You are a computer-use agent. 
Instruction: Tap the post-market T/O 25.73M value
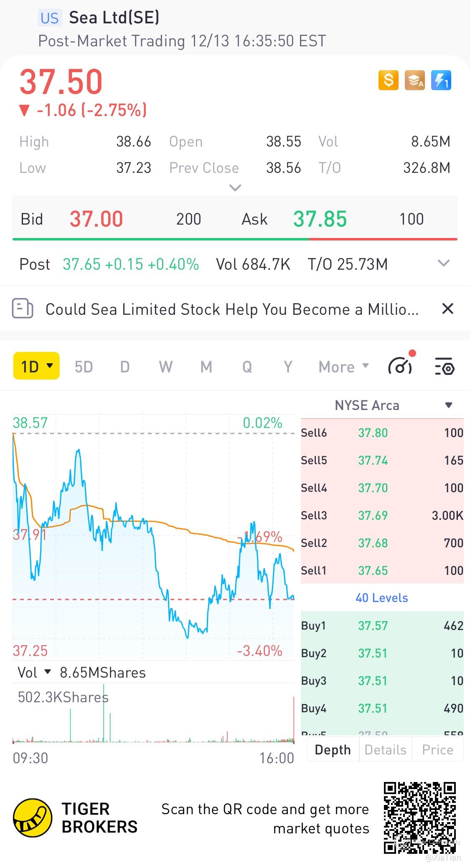tap(348, 264)
